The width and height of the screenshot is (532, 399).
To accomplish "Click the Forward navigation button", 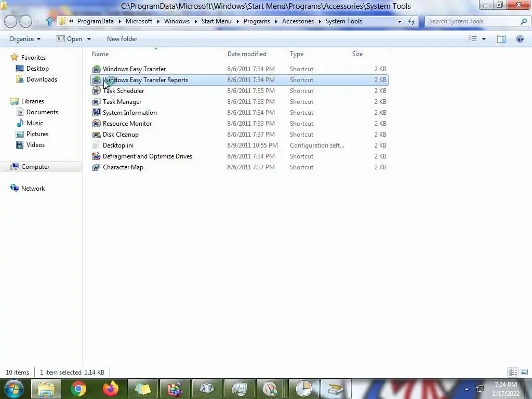I will [25, 21].
